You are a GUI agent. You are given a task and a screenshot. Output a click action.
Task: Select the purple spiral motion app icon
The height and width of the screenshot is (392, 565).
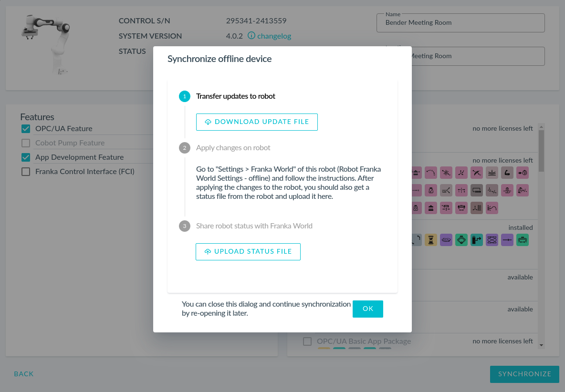(x=446, y=240)
